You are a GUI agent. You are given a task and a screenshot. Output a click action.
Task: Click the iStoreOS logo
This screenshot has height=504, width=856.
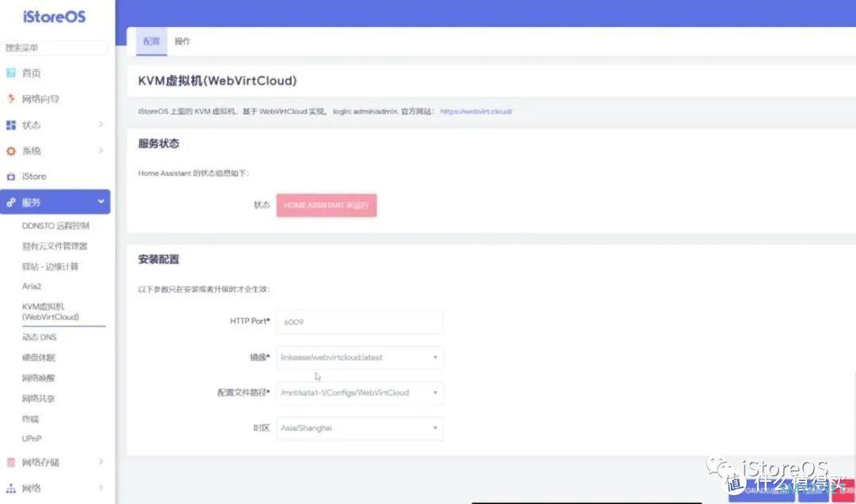pos(54,17)
